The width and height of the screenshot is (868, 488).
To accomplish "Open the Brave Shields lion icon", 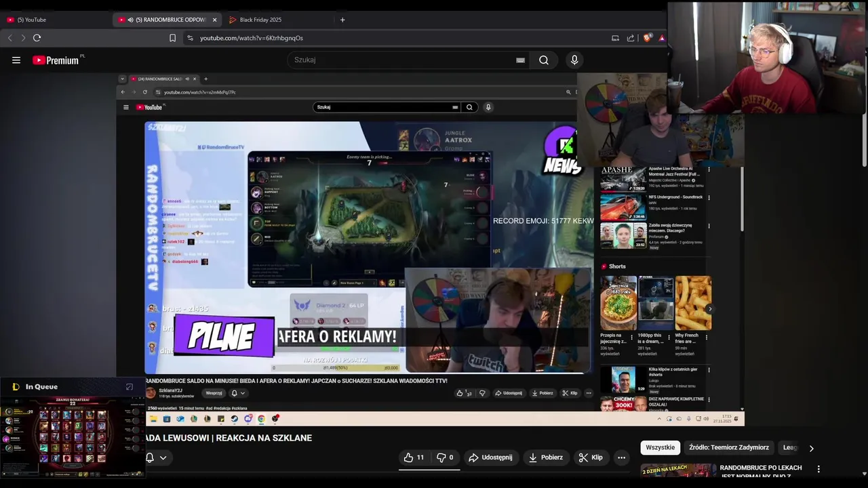I will point(647,38).
